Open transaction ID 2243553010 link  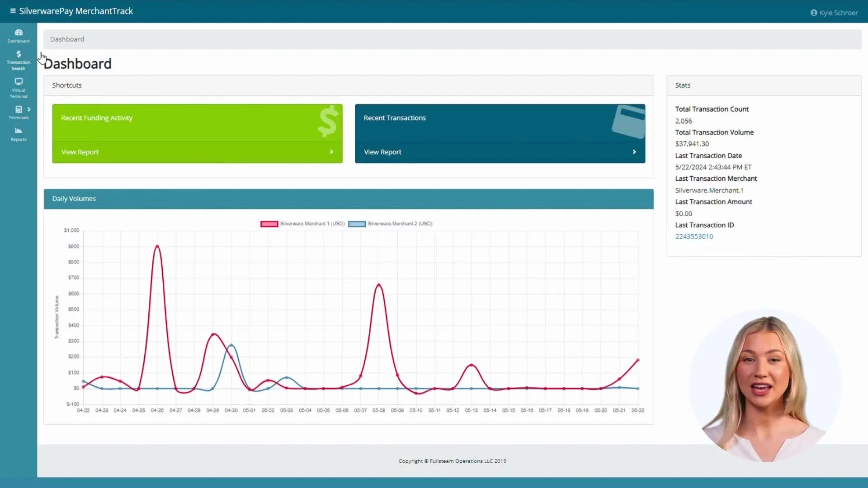pyautogui.click(x=694, y=236)
